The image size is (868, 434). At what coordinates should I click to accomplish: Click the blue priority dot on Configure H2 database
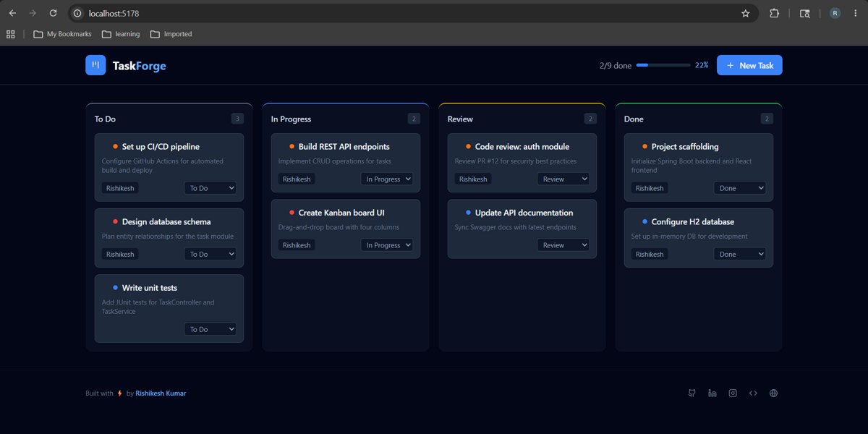(x=644, y=222)
